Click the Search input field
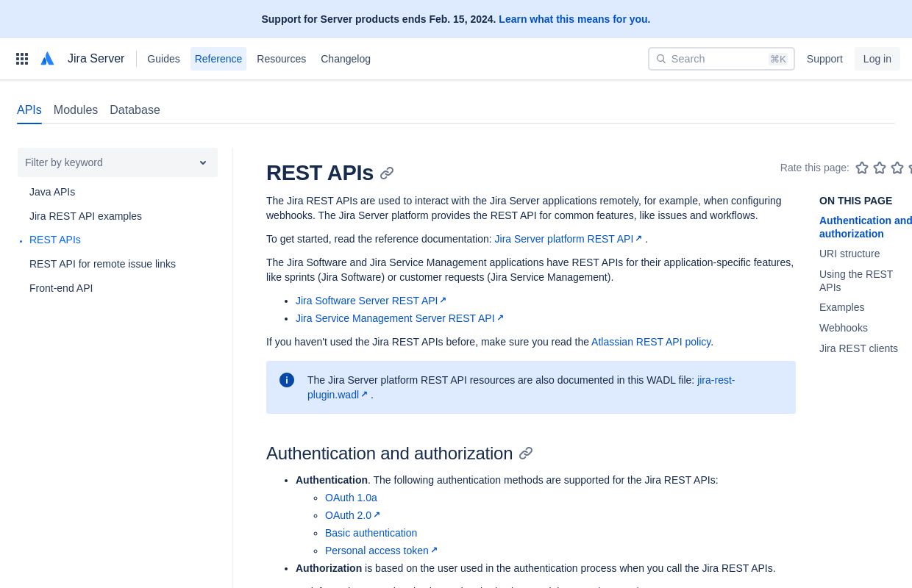Viewport: 912px width, 588px height. click(x=722, y=59)
